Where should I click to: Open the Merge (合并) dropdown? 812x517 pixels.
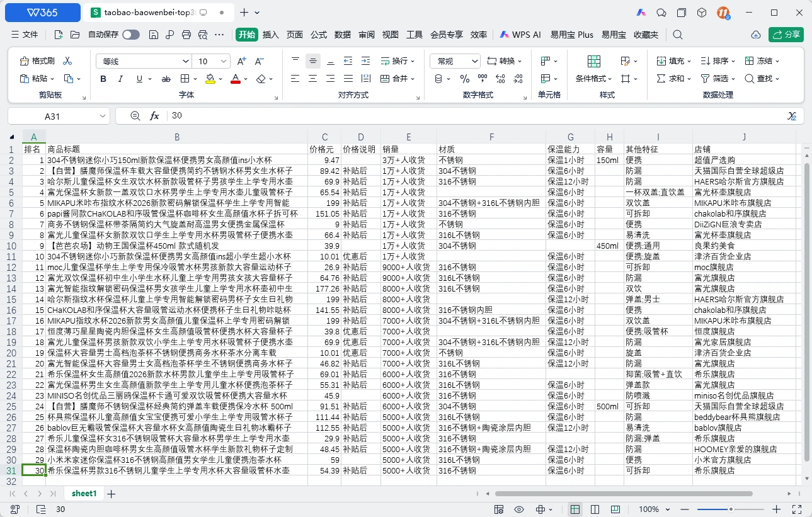pos(398,79)
